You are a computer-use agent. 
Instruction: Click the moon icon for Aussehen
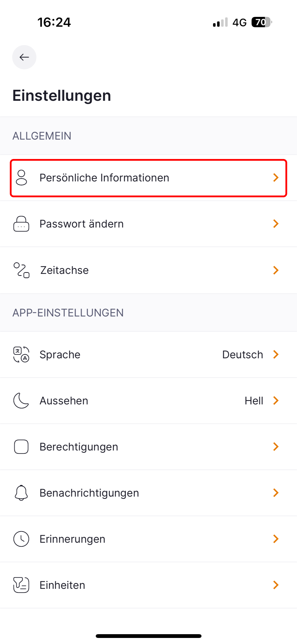(21, 401)
